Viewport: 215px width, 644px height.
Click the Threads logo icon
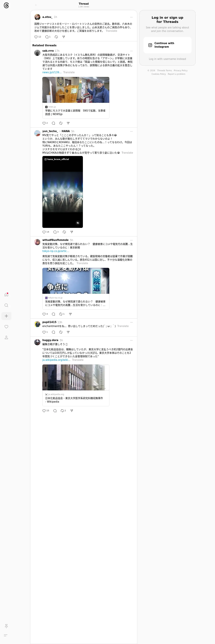click(6, 6)
